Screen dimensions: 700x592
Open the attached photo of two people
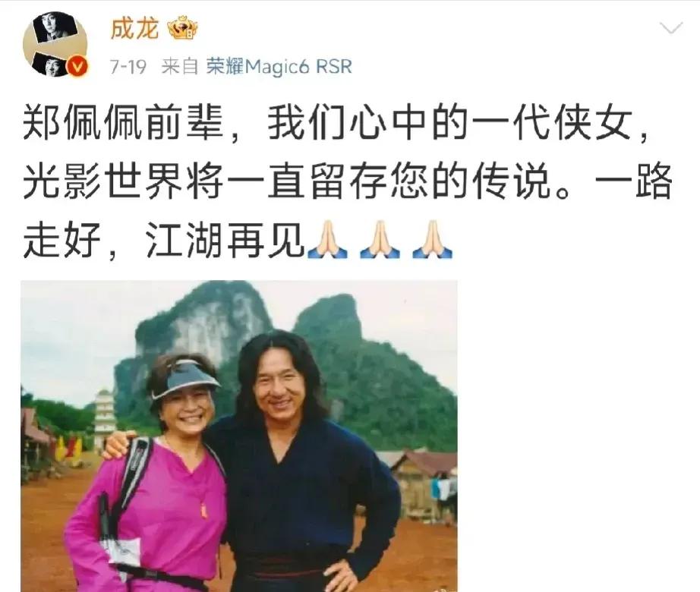239,436
